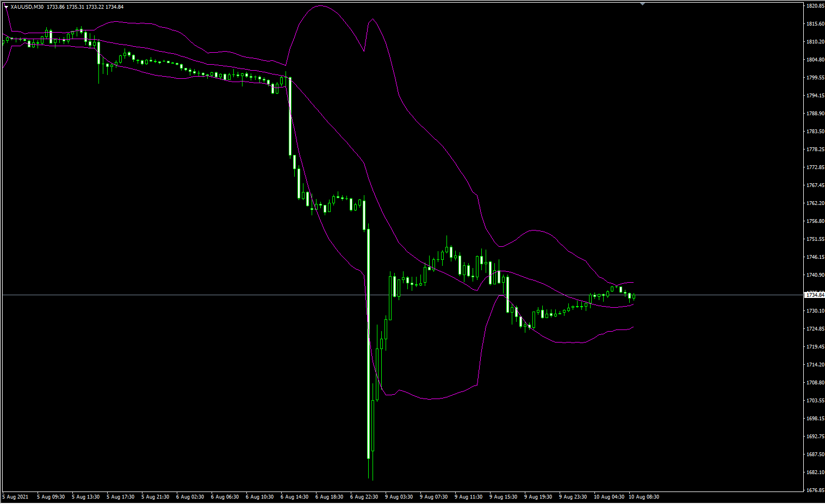
Task: Select the '9 Aug 15:30' time label
Action: 503,497
